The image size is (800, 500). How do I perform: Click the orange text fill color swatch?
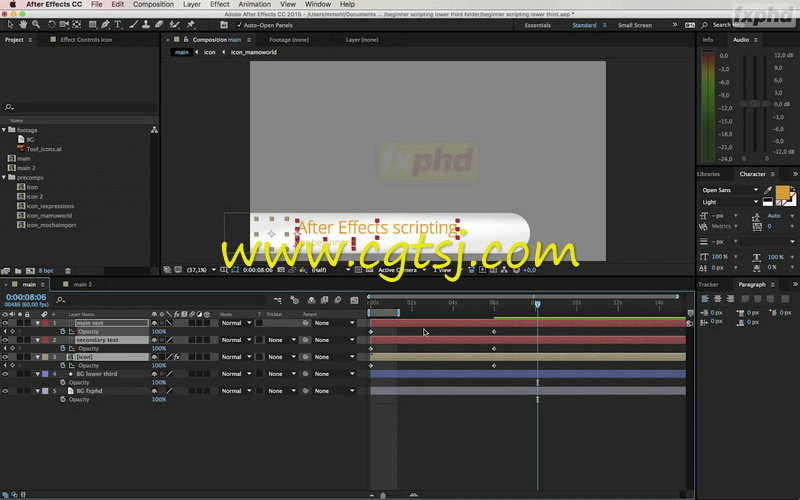pos(782,192)
